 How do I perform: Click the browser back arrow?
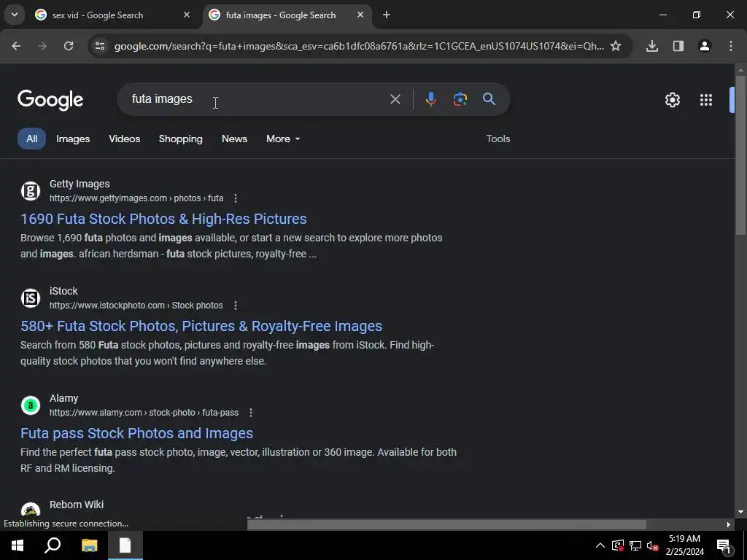(x=16, y=46)
